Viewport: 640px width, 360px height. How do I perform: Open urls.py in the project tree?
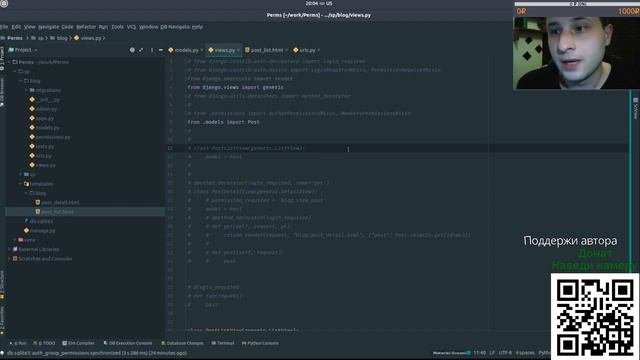(x=40, y=156)
